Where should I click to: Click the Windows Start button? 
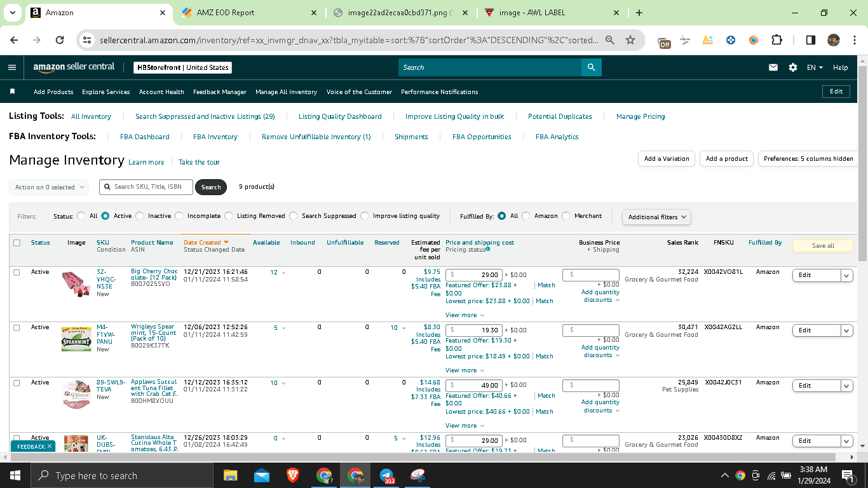(15, 475)
